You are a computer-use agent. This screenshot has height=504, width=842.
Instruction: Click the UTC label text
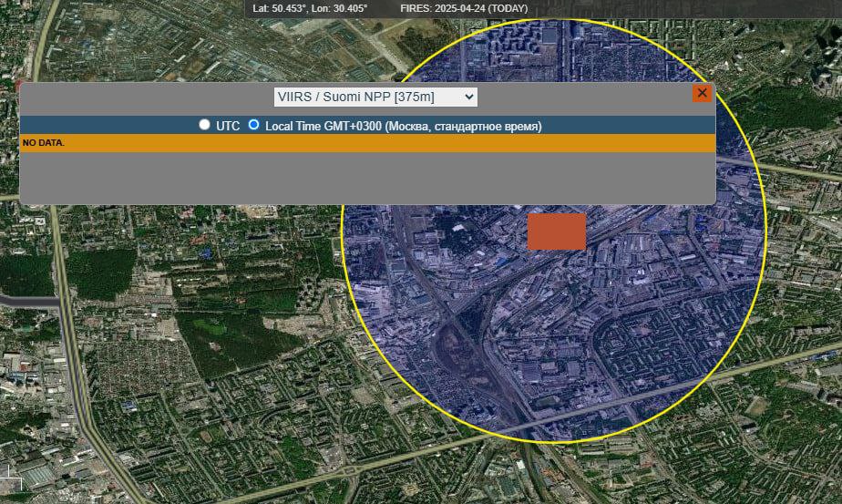pos(228,127)
